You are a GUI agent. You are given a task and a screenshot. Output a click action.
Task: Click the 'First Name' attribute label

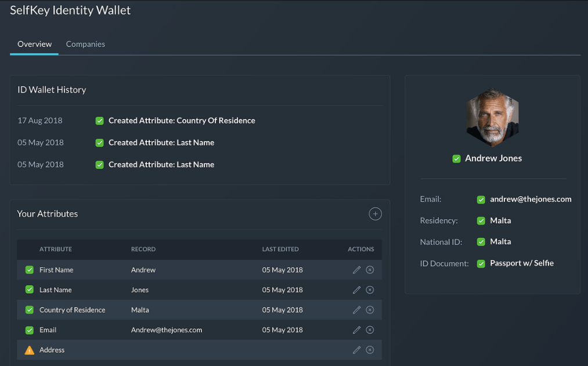coord(56,270)
